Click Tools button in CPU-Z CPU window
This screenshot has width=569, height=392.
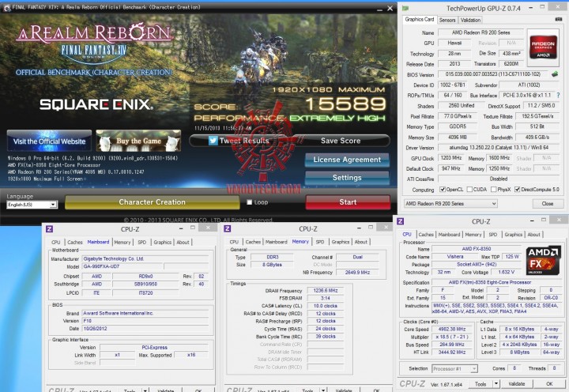pyautogui.click(x=480, y=383)
